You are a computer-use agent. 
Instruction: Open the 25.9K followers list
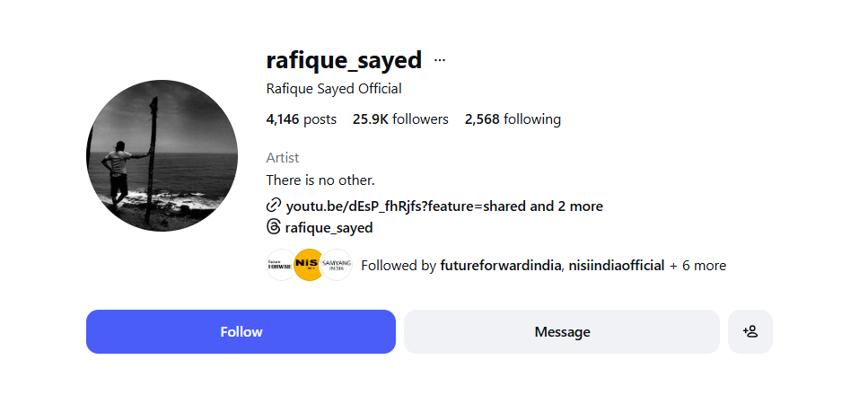tap(400, 119)
